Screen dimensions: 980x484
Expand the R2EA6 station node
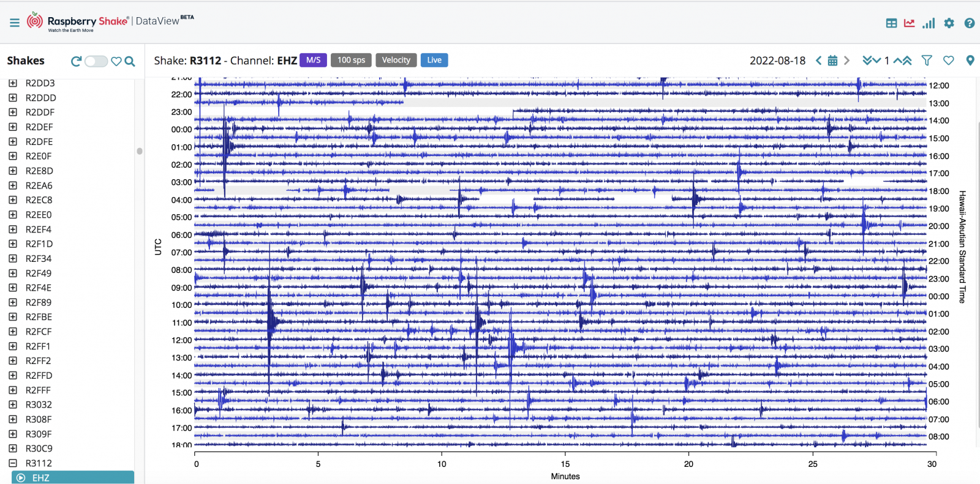(13, 185)
